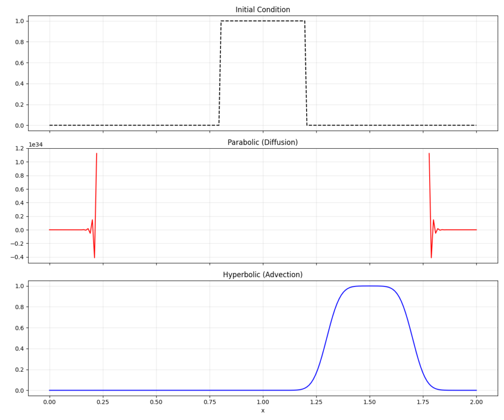Click the 1.00 x-axis tick label
Screen dimensions: 504x420
(x=263, y=401)
